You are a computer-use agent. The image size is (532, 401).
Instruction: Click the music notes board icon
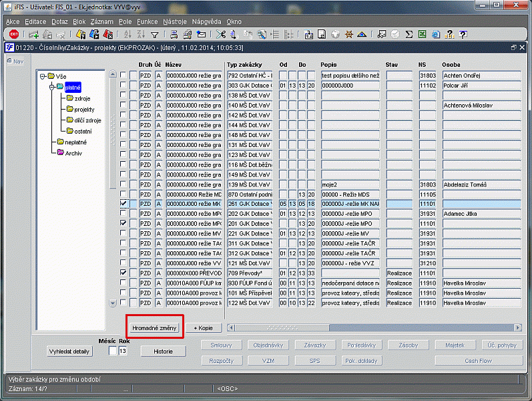[382, 34]
